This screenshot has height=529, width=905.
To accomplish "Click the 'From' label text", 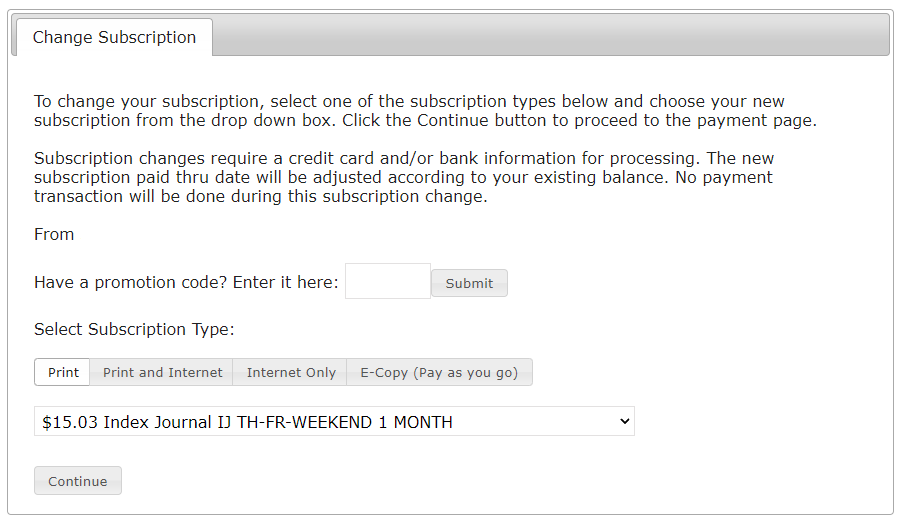I will click(x=54, y=234).
